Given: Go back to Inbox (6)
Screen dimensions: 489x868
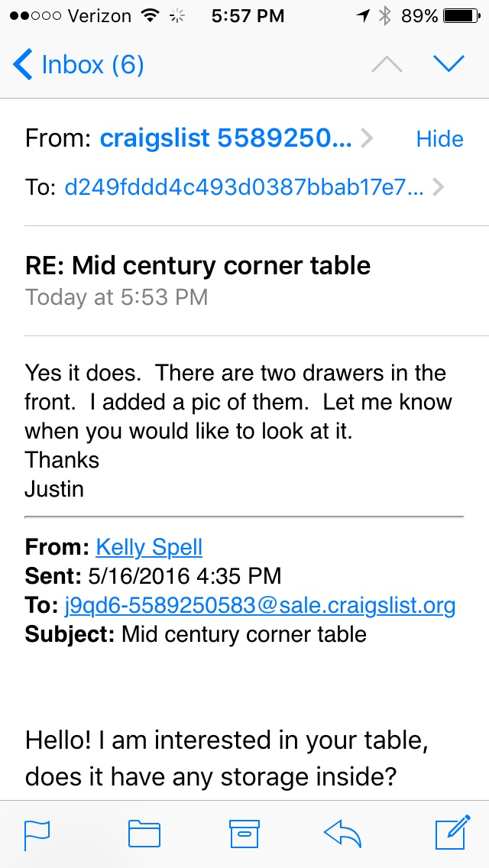Looking at the screenshot, I should (x=79, y=65).
